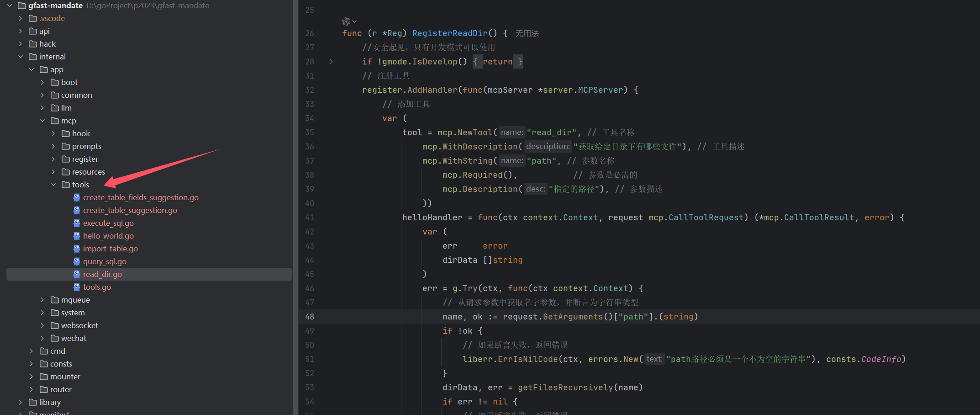980x415 pixels.
Task: Collapse the app folder with its chevron
Action: click(32, 69)
